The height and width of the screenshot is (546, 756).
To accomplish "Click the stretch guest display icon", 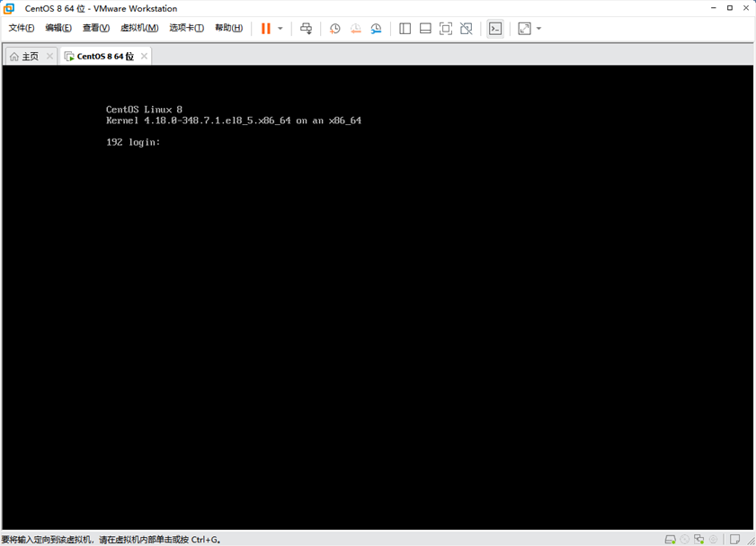I will 525,29.
